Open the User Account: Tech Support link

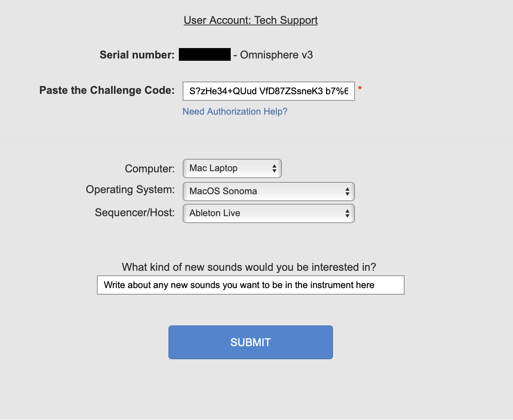click(x=251, y=20)
